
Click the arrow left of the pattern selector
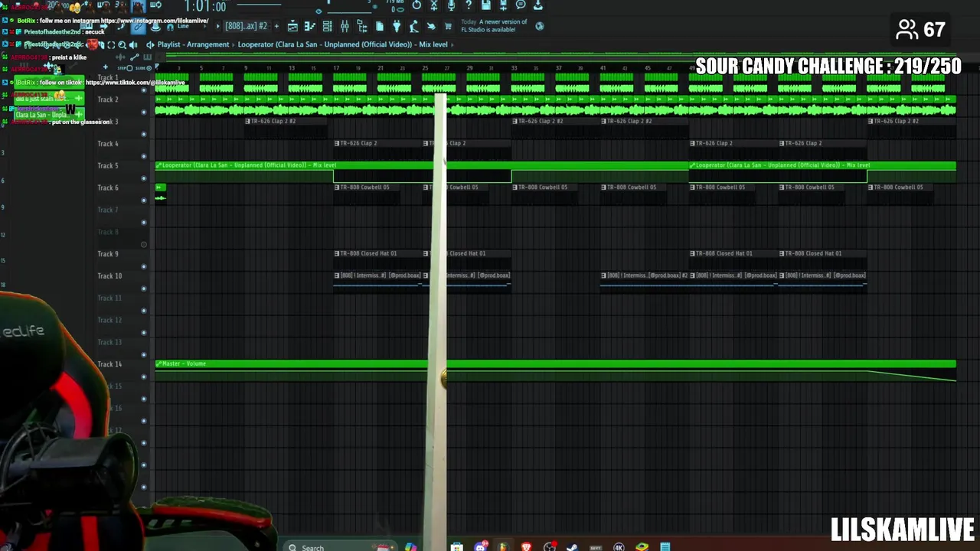[x=217, y=26]
